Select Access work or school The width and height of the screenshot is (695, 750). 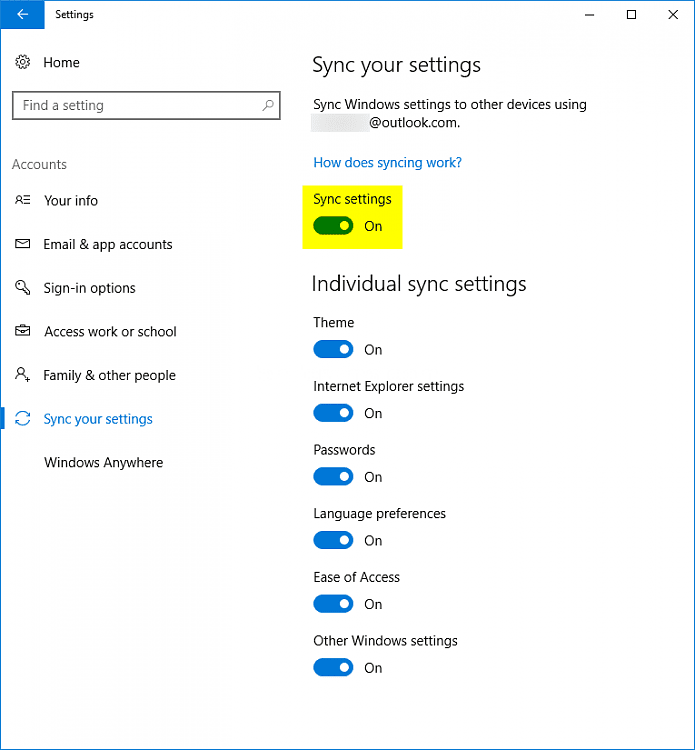tap(110, 331)
